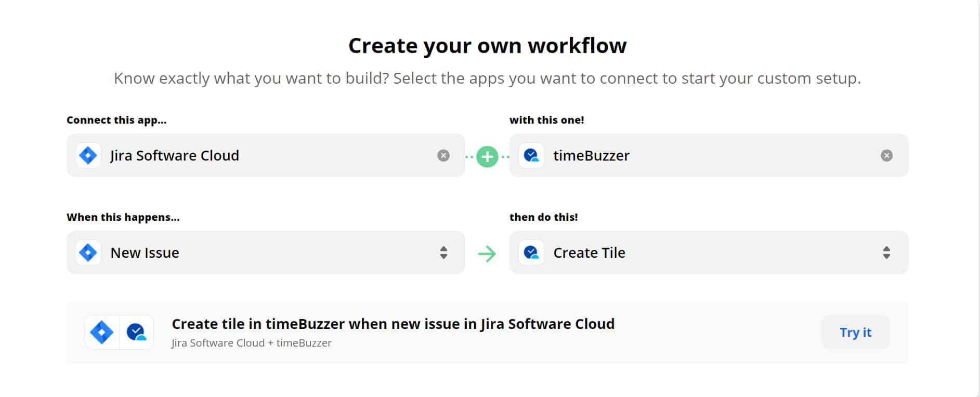This screenshot has width=980, height=397.
Task: Click the Jira icon in the app field
Action: 88,155
